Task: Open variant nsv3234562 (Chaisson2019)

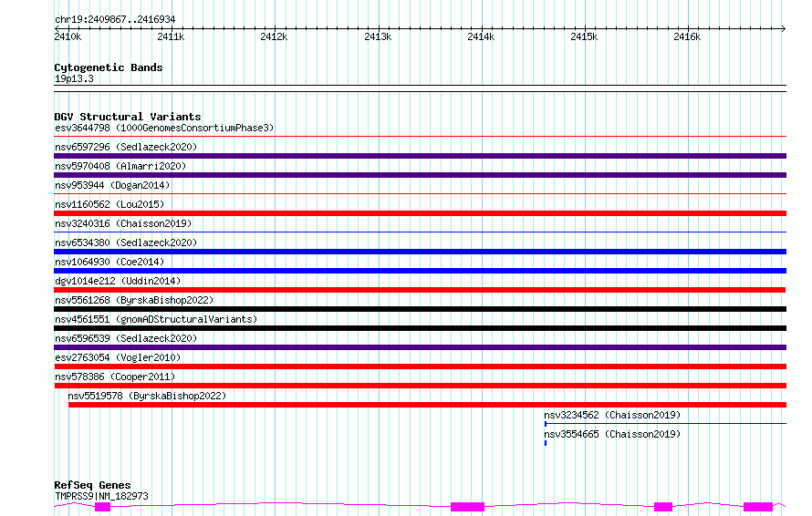Action: 612,415
